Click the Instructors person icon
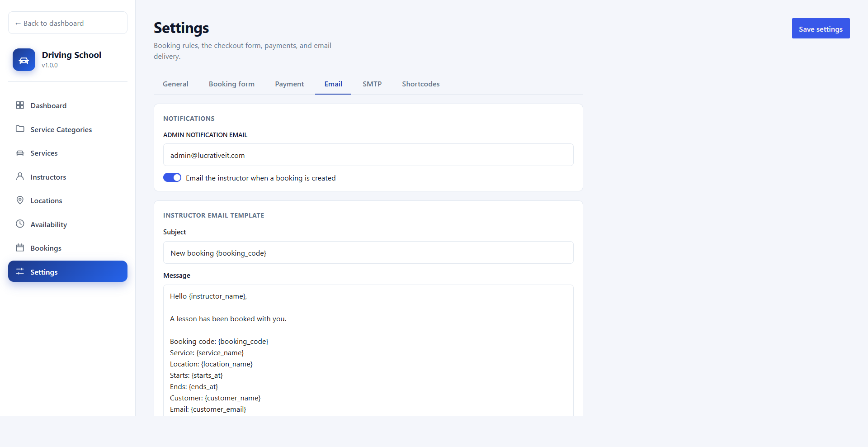The height and width of the screenshot is (447, 868). (x=20, y=176)
